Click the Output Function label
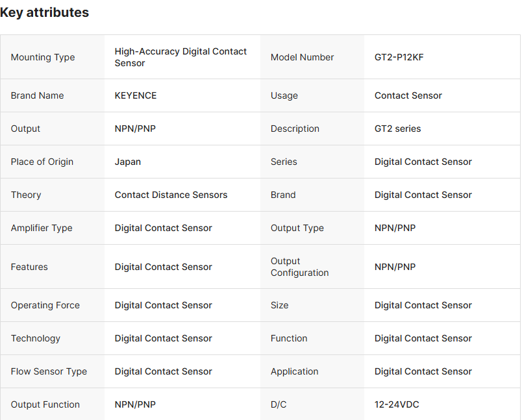This screenshot has height=420, width=522. [45, 404]
